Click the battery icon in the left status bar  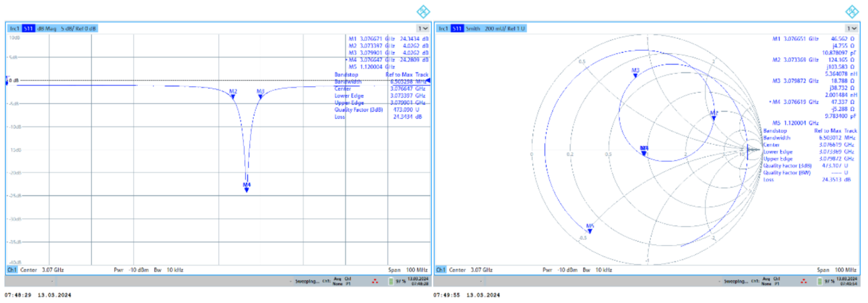(392, 282)
